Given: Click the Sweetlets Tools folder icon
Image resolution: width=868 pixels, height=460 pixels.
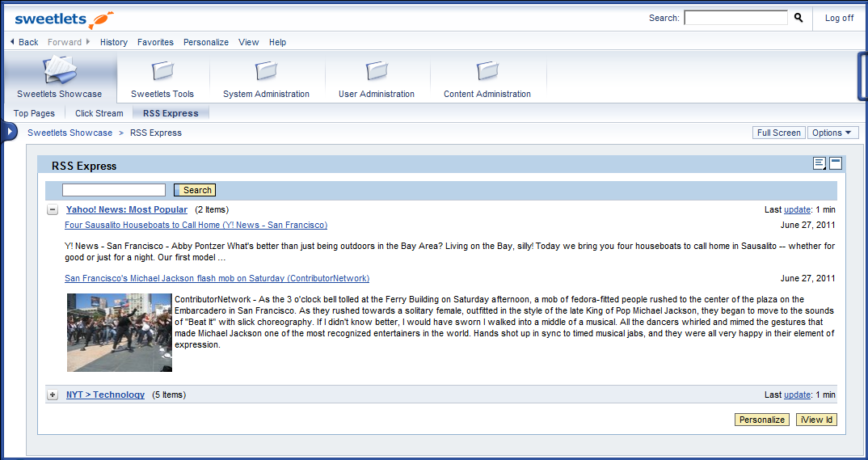Looking at the screenshot, I should click(x=162, y=71).
